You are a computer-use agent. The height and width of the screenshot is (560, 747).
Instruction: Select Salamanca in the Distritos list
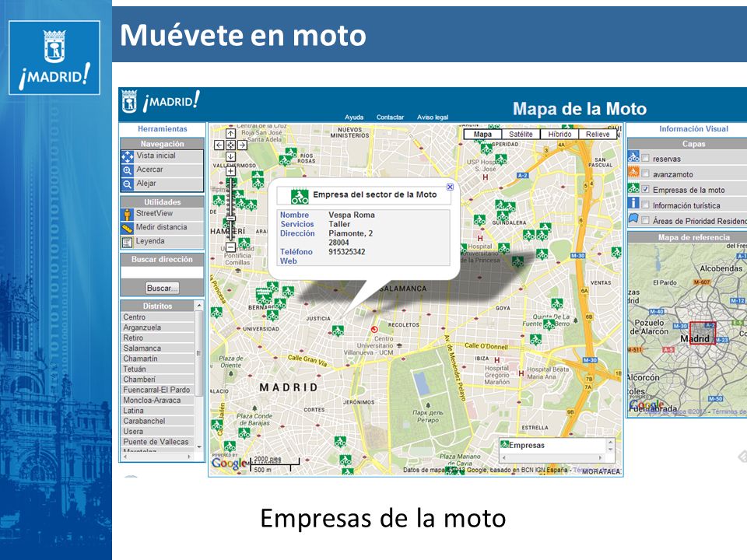(x=158, y=348)
